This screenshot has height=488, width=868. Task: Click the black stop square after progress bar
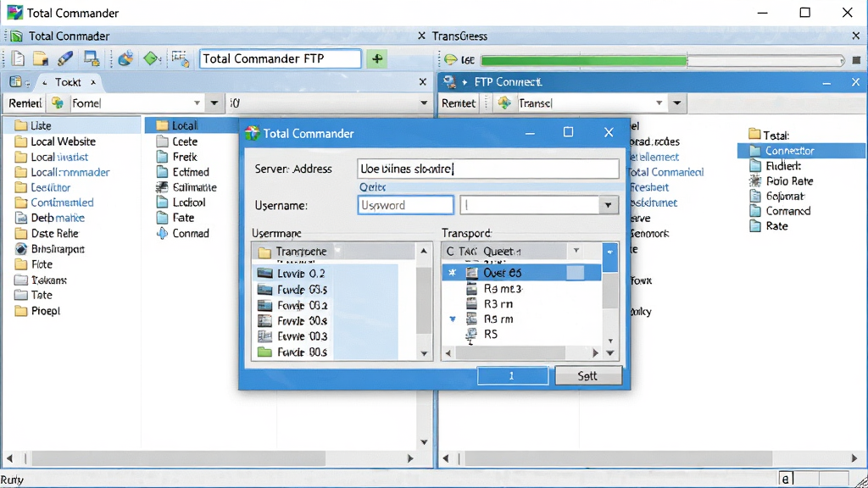tap(856, 60)
